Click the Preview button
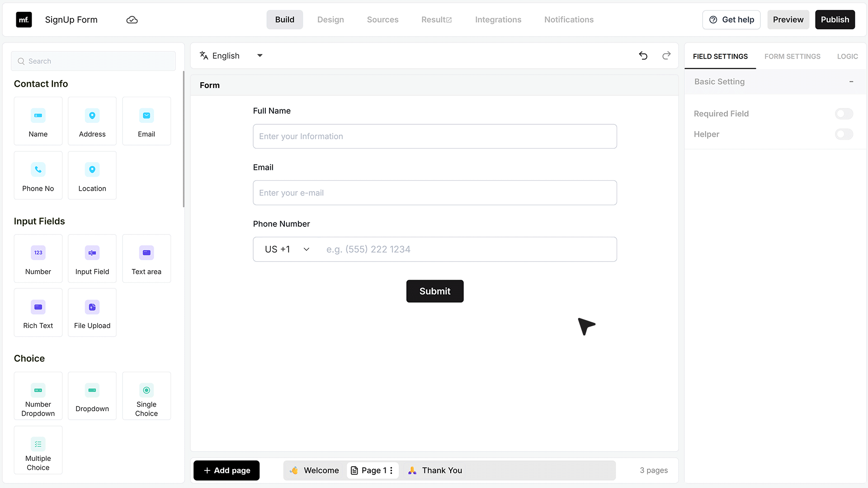Screen dimensions: 868x488 pos(788,20)
